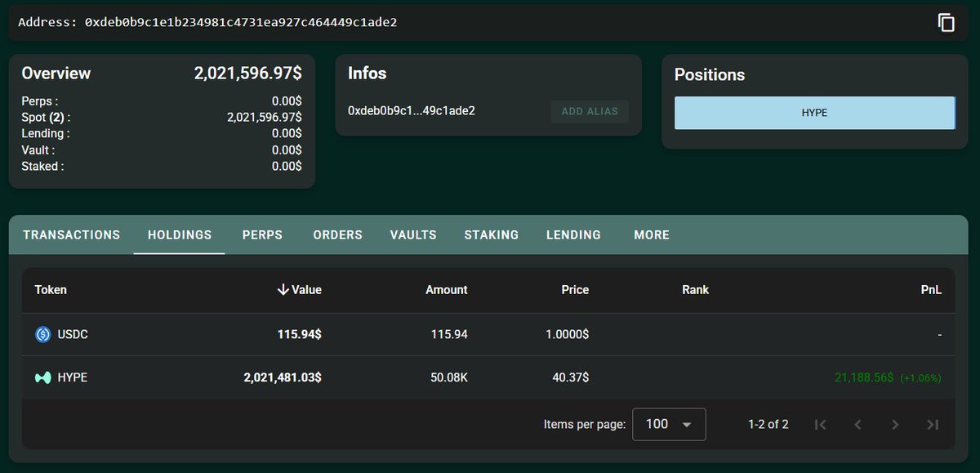Switch to the Vaults tab
The height and width of the screenshot is (473, 980).
pyautogui.click(x=413, y=234)
